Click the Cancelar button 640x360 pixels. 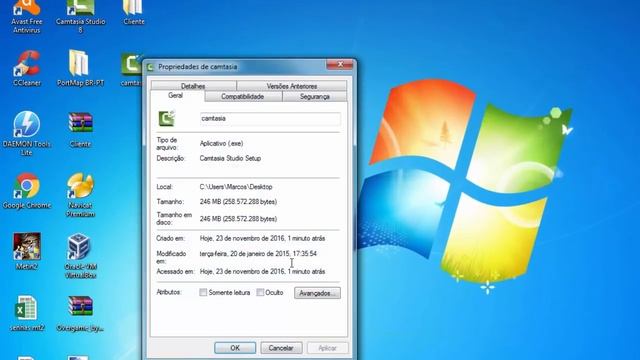(x=281, y=348)
